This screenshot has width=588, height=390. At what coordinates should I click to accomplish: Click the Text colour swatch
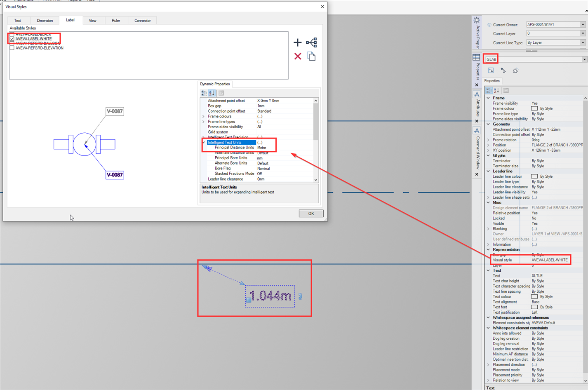534,297
